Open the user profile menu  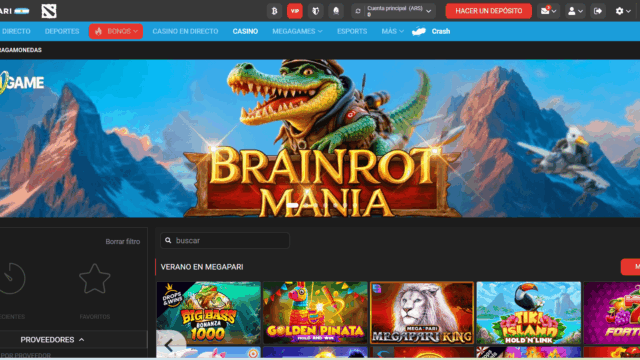pos(575,11)
